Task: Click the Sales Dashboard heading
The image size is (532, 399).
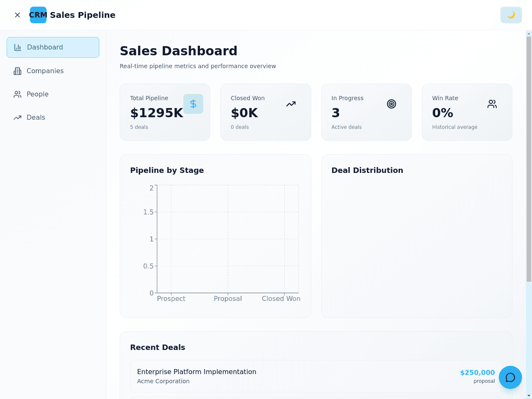Action: pyautogui.click(x=179, y=51)
